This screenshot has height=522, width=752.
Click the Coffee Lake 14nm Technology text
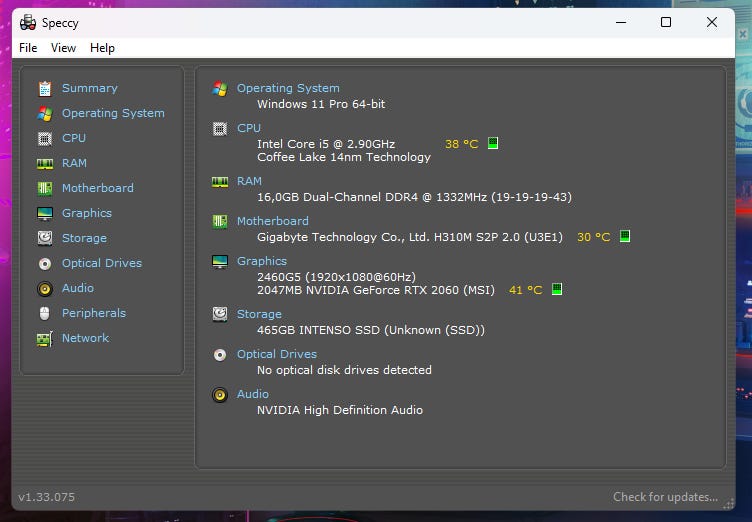[344, 157]
